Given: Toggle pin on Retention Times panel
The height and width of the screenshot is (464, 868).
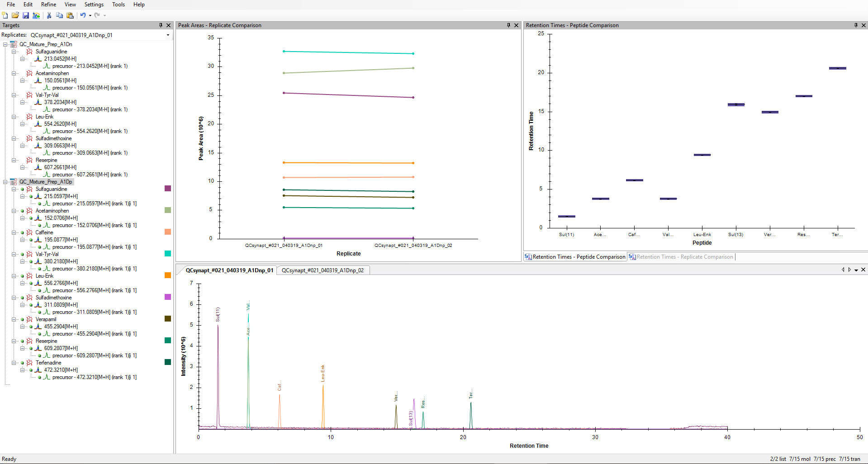Looking at the screenshot, I should (x=856, y=25).
